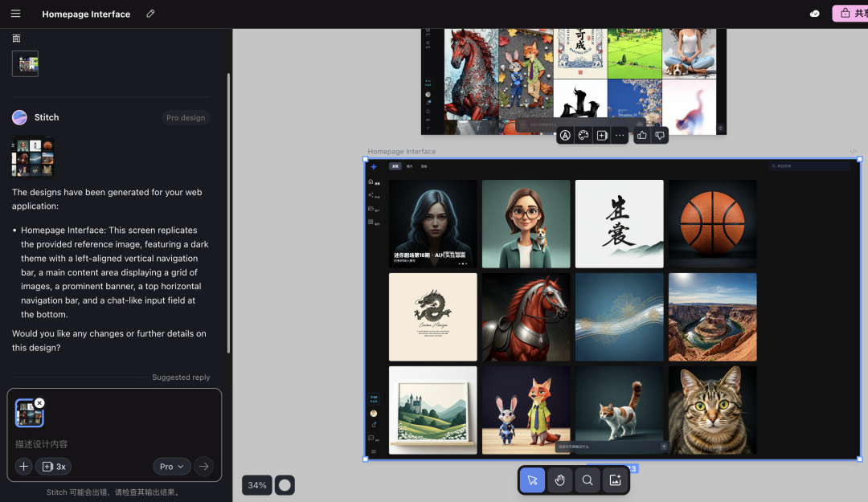Open the theme palette icon

pyautogui.click(x=583, y=135)
